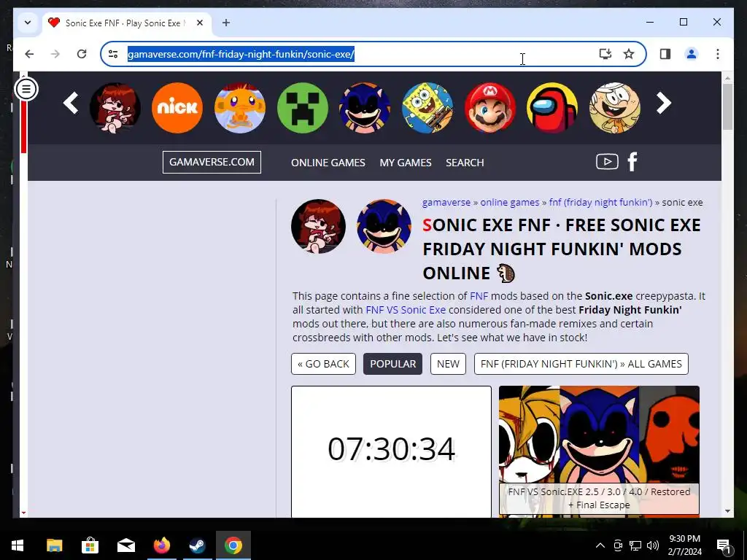747x560 pixels.
Task: Follow the fnf (friday night funkin') breadcrumb
Action: [x=601, y=202]
